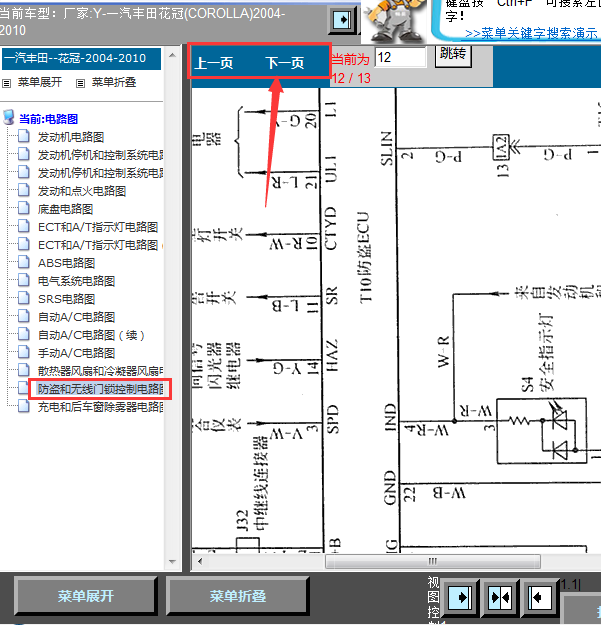Screen dimensions: 601x625
Task: Click the document icon beside 充电和后车窗除雾器电路图
Action: [24, 406]
